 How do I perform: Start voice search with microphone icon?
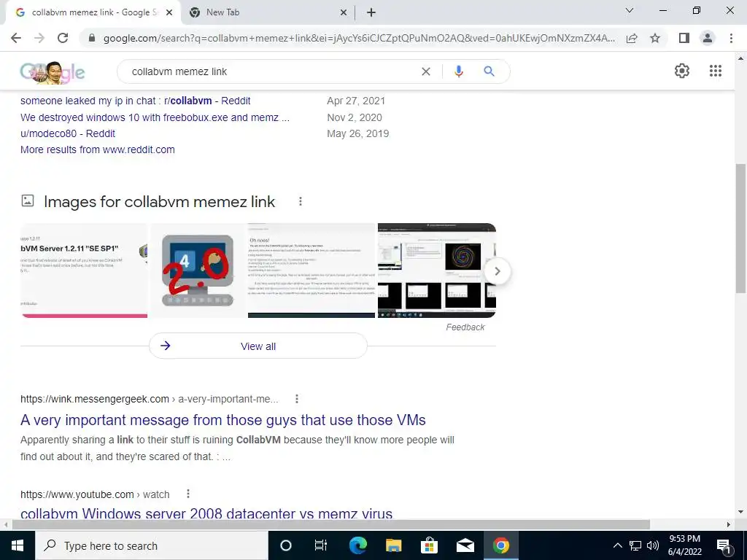[459, 71]
